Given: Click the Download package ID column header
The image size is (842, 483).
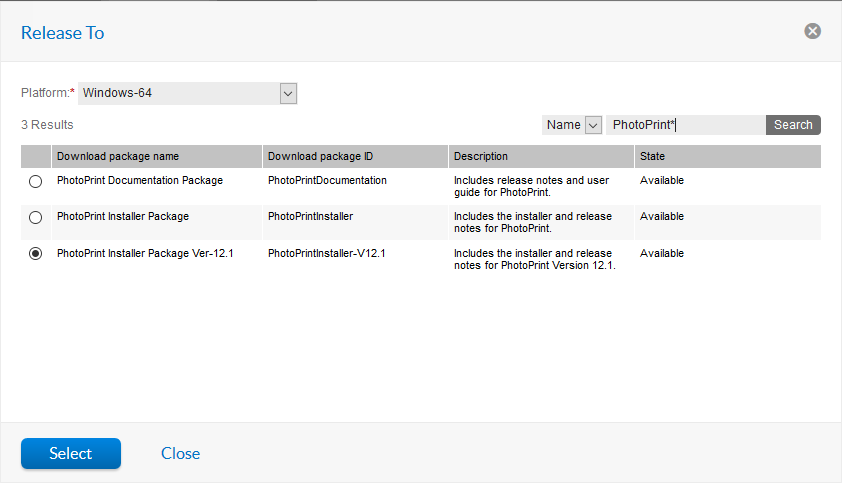Looking at the screenshot, I should [x=320, y=157].
